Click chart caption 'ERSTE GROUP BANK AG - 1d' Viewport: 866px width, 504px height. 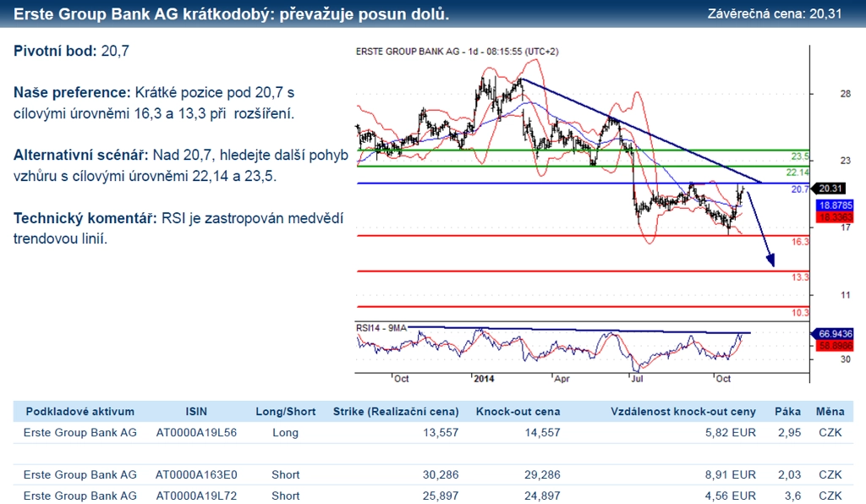417,52
